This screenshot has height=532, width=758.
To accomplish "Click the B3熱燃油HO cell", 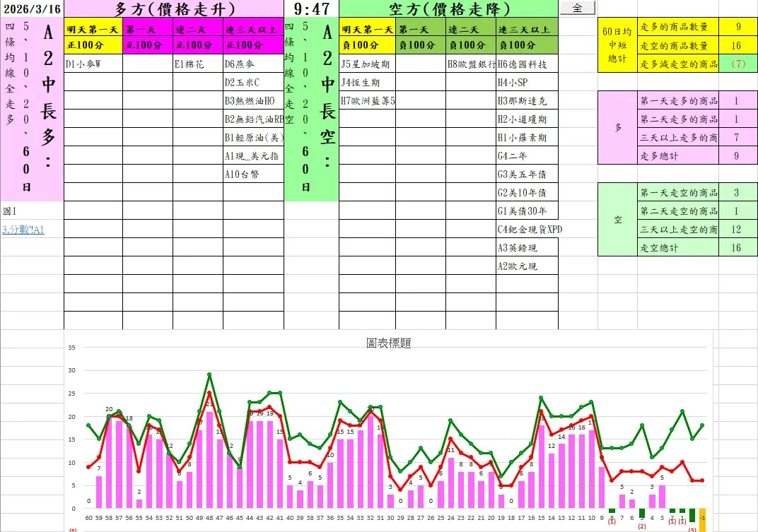I will [x=253, y=100].
